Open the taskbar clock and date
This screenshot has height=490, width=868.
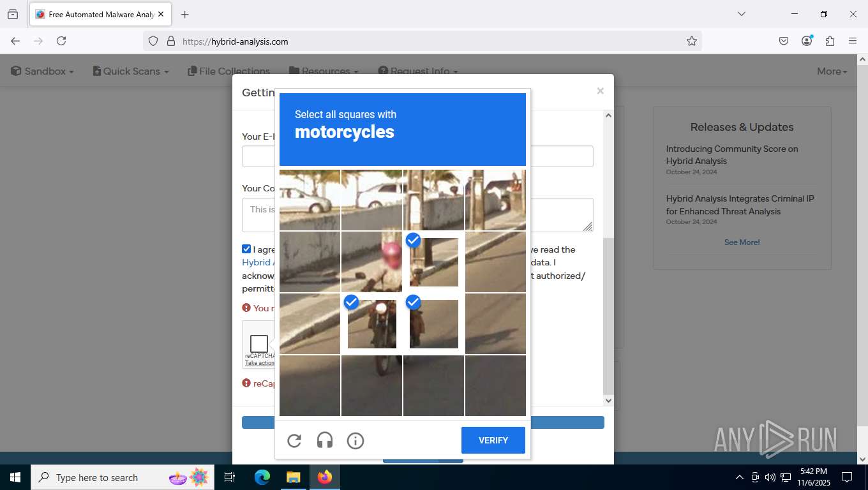point(813,477)
